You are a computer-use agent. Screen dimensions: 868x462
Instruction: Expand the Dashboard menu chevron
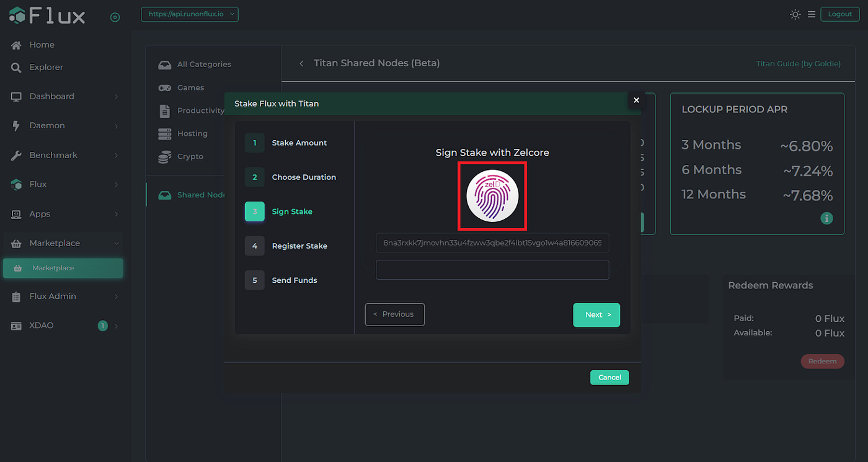click(x=116, y=97)
